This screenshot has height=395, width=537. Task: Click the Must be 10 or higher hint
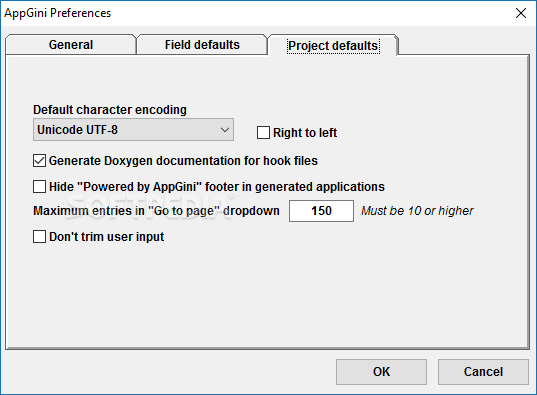pyautogui.click(x=417, y=211)
